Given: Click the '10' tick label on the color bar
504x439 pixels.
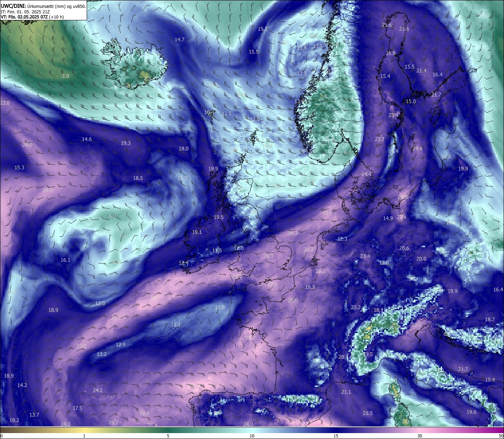Looking at the screenshot, I should [252, 436].
